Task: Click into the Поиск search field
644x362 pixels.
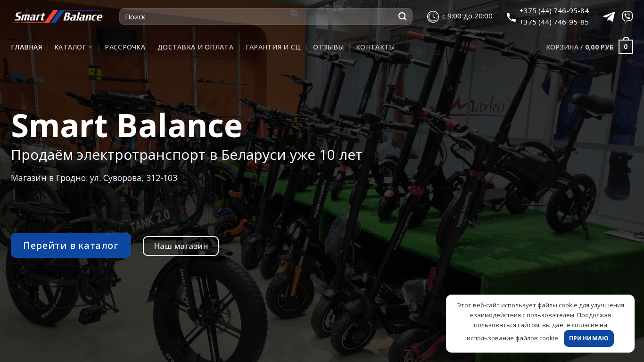Action: (259, 16)
